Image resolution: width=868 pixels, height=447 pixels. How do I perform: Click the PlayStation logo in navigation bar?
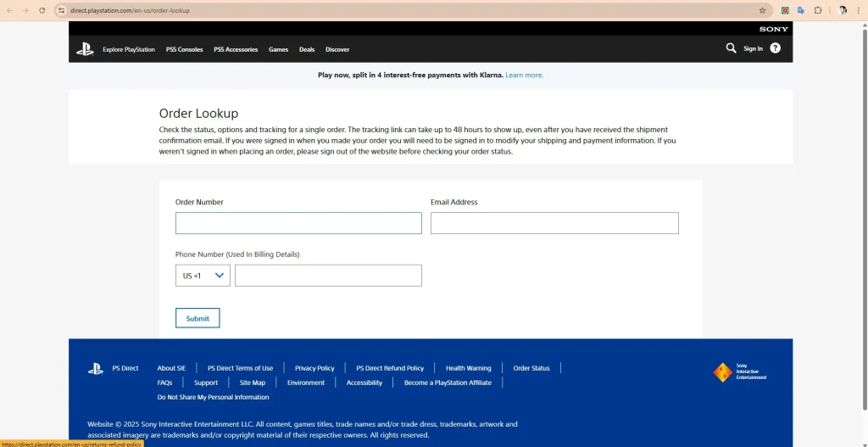click(85, 49)
